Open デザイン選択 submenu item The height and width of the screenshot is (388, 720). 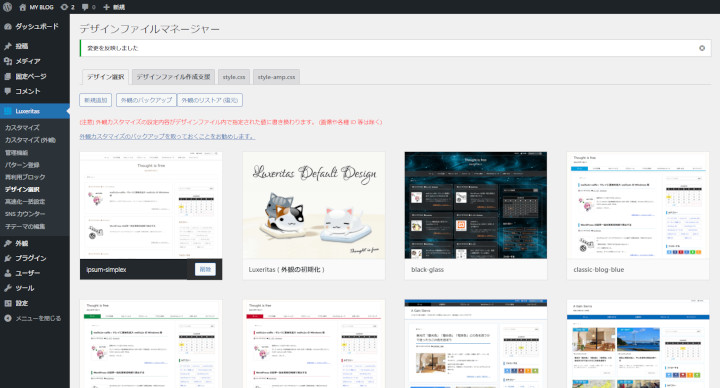[x=22, y=189]
